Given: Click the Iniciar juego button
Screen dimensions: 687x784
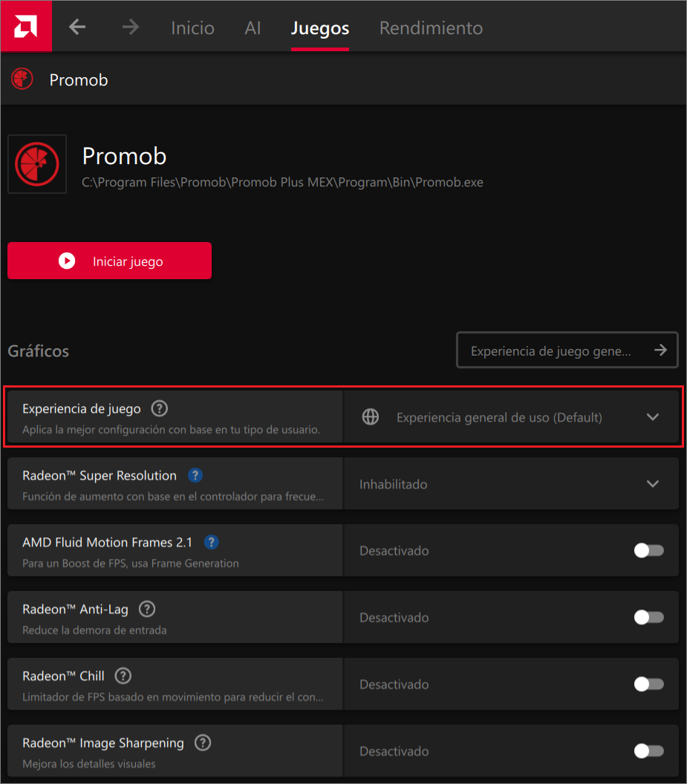Looking at the screenshot, I should [x=110, y=261].
